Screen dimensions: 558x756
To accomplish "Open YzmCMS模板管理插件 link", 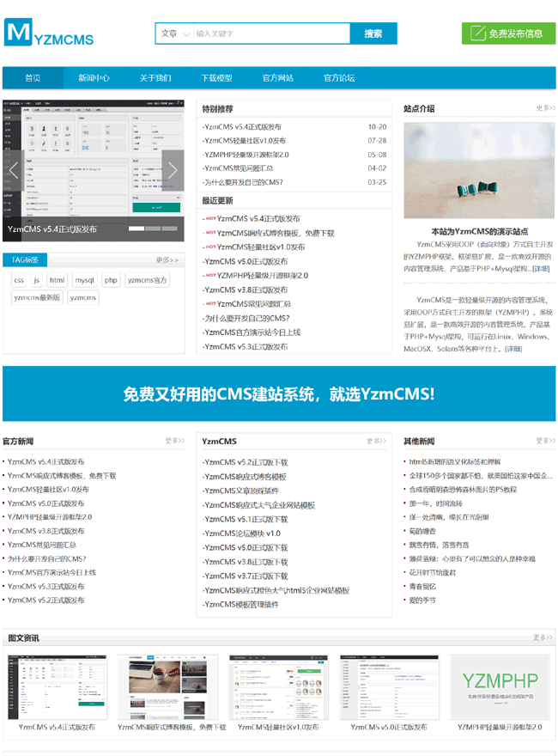I will point(241,605).
